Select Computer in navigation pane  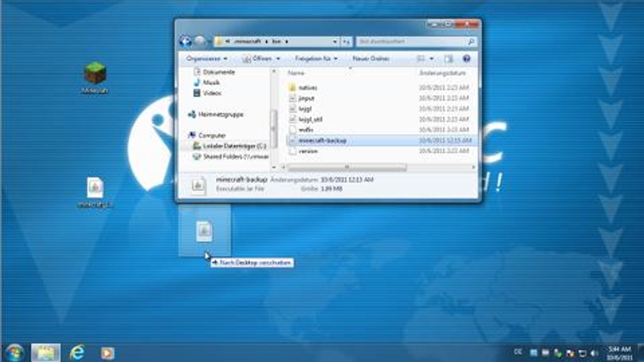(x=207, y=135)
